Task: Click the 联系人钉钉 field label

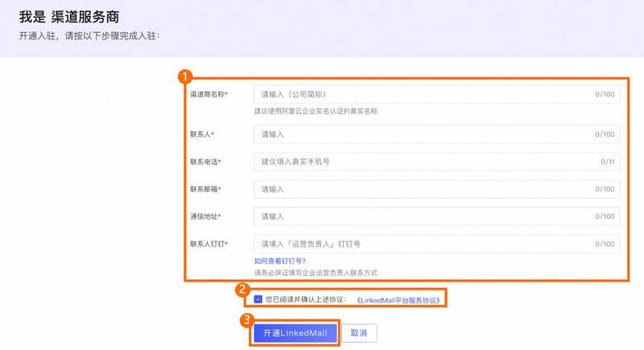Action: pos(208,244)
